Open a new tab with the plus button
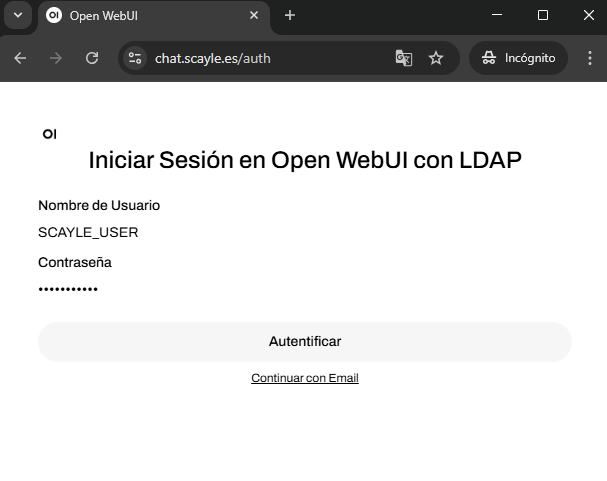This screenshot has width=607, height=481. tap(290, 15)
